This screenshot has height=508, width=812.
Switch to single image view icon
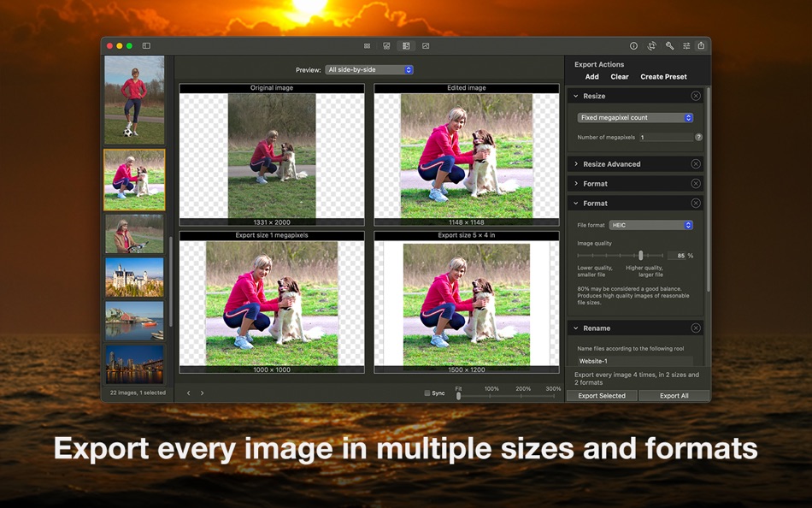[426, 46]
